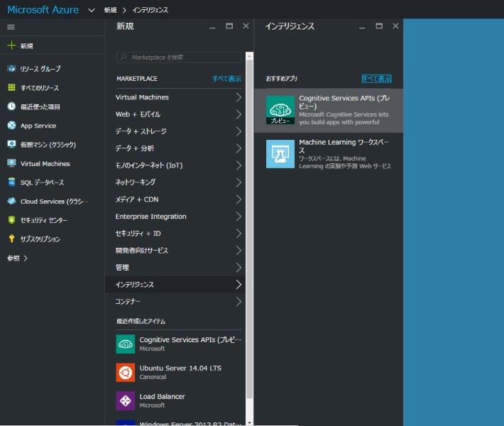Click the Cognitive Services APIs text in recent items
Screen dimensions: 504x426
190,340
